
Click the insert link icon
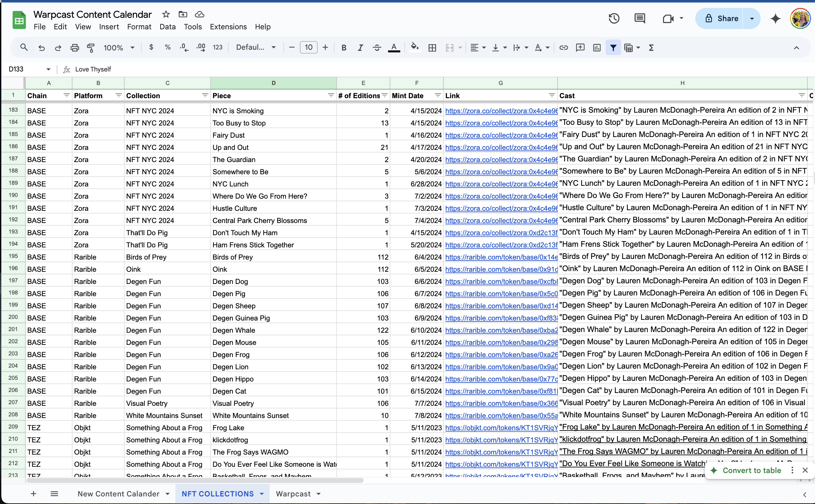tap(563, 48)
